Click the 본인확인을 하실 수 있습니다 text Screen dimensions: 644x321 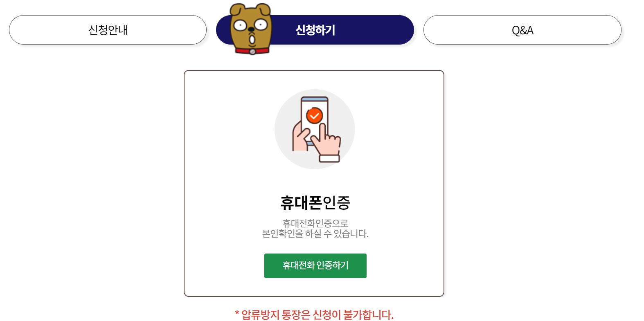pos(315,234)
